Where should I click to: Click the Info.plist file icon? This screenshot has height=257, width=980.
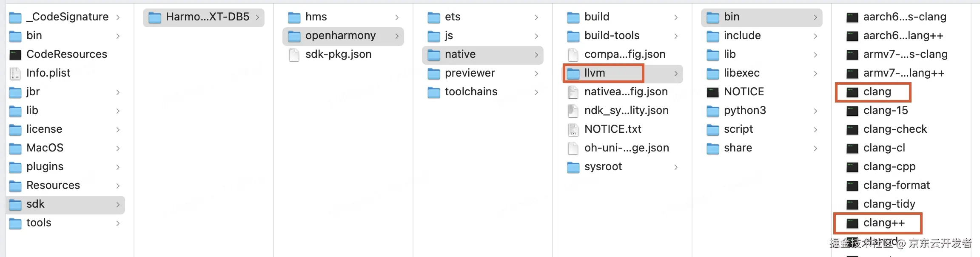click(15, 73)
